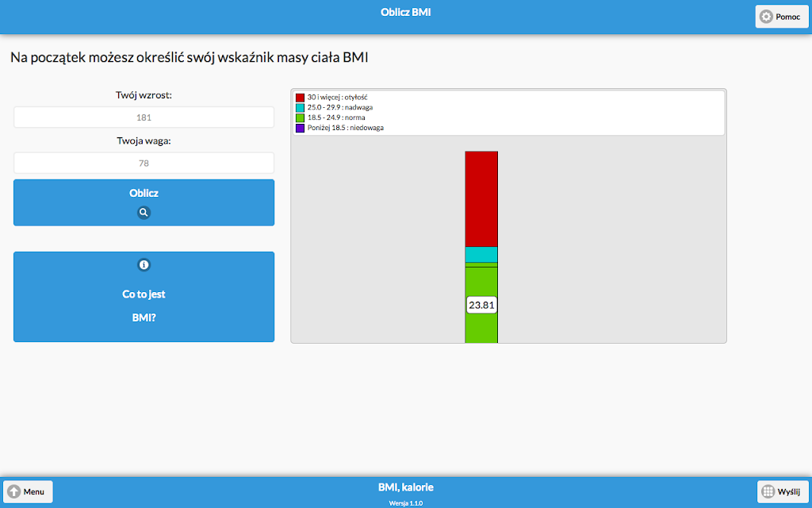
Task: Click the up-arrow icon in Menu button
Action: pos(14,491)
